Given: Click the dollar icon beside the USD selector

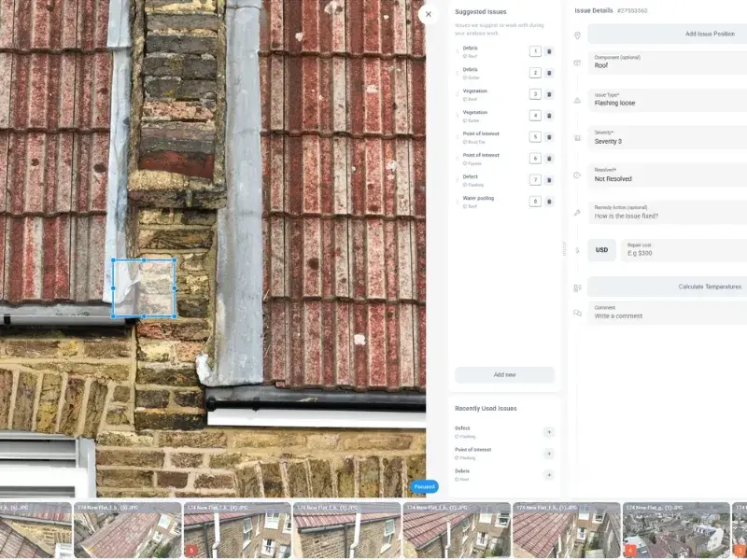Looking at the screenshot, I should coord(577,250).
